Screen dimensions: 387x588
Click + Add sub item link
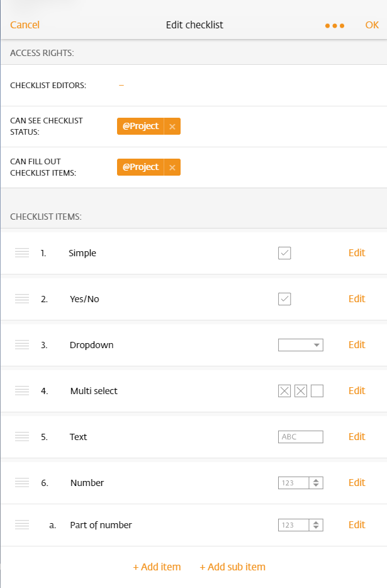(x=232, y=567)
